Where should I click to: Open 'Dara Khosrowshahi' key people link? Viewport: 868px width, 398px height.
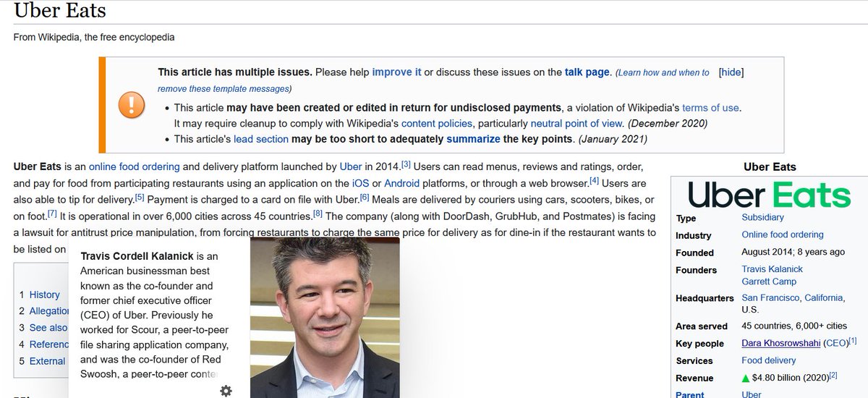[780, 343]
